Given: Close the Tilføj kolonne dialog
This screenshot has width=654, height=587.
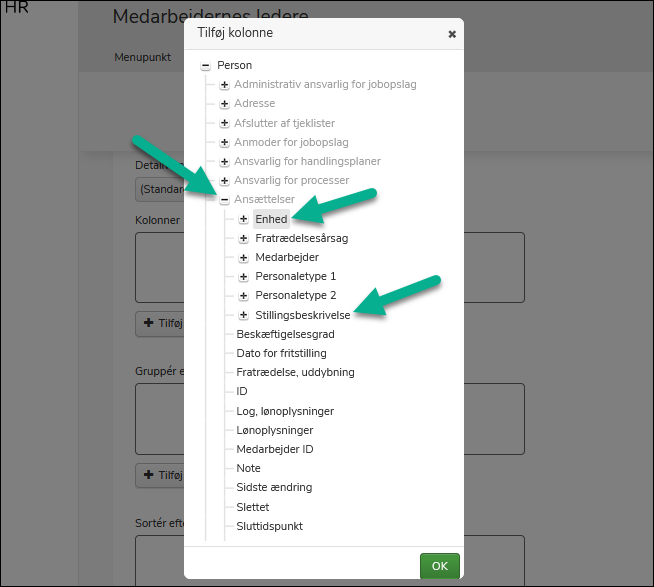Looking at the screenshot, I should 452,34.
